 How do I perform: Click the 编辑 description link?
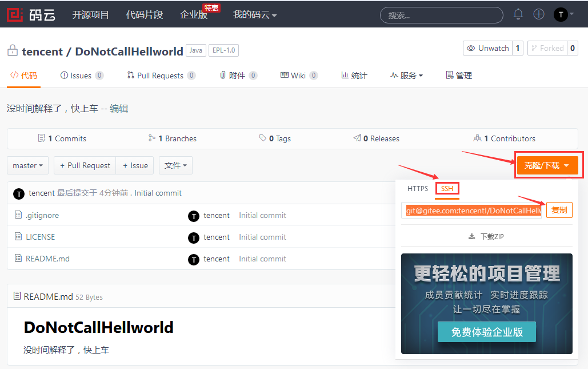(119, 109)
